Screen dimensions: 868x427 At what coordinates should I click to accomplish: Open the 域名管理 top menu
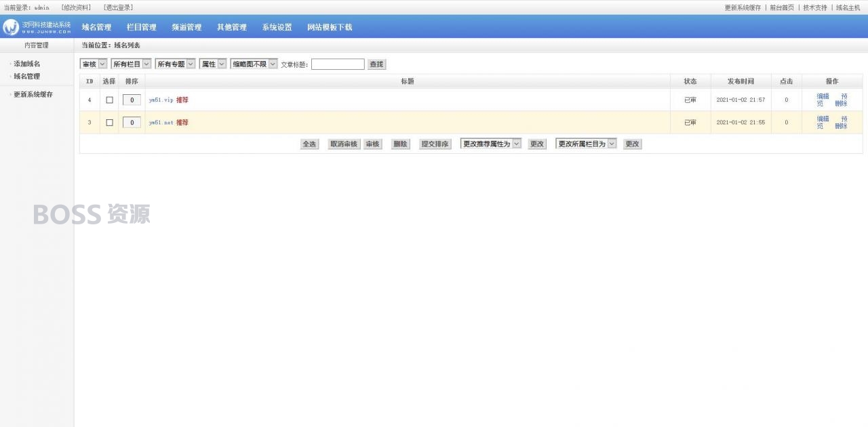coord(96,27)
